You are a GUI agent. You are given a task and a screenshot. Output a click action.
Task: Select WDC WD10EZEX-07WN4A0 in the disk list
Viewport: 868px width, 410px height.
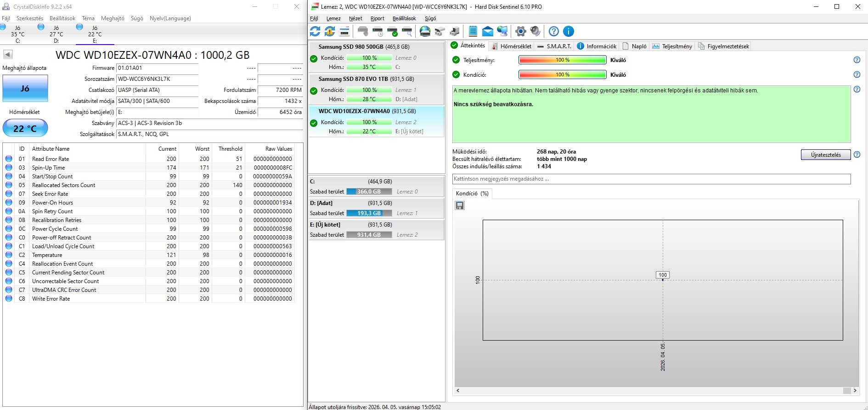click(377, 121)
